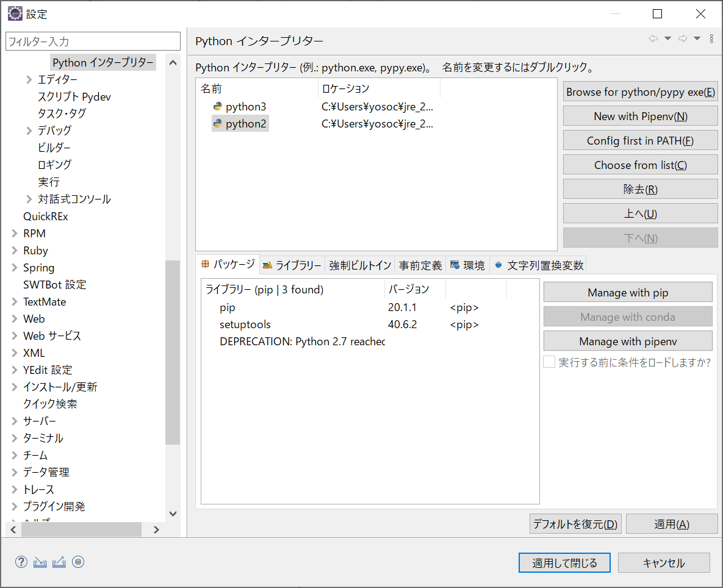Image resolution: width=723 pixels, height=588 pixels.
Task: Click the キャンセル button
Action: pos(664,562)
